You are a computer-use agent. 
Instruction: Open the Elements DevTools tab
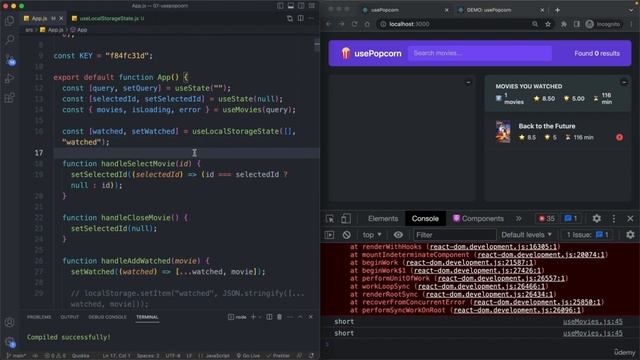pyautogui.click(x=383, y=219)
